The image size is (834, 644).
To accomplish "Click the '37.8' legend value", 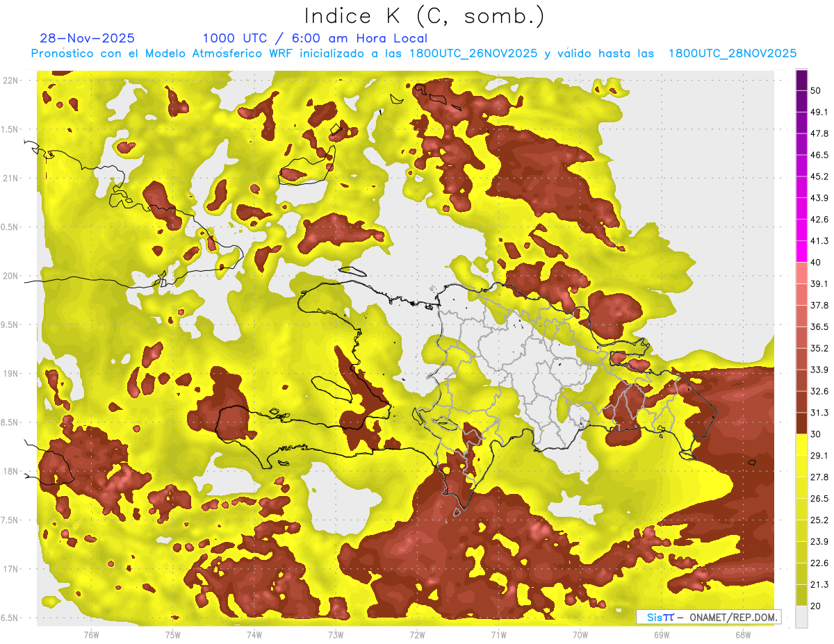I will 819,306.
